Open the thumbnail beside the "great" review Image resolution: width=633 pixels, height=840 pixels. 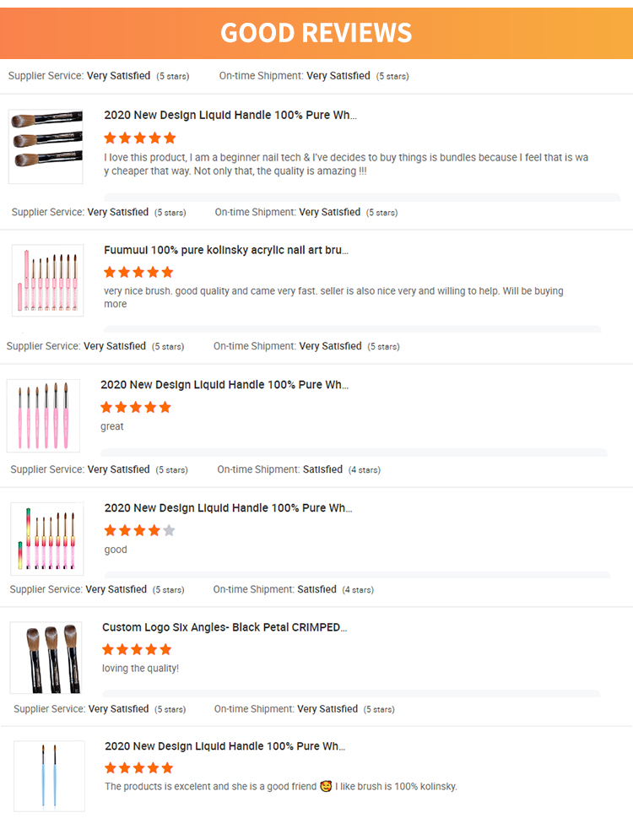click(44, 415)
